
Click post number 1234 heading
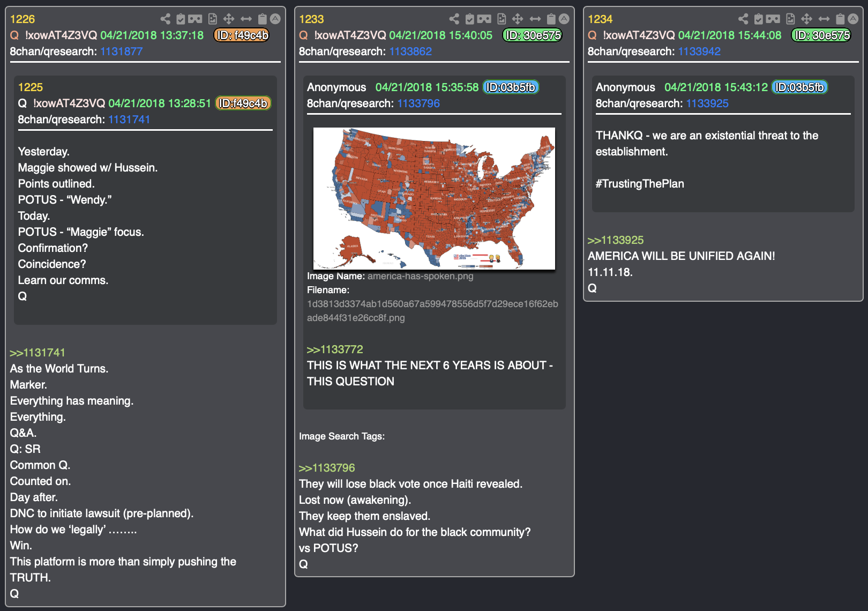[x=600, y=19]
